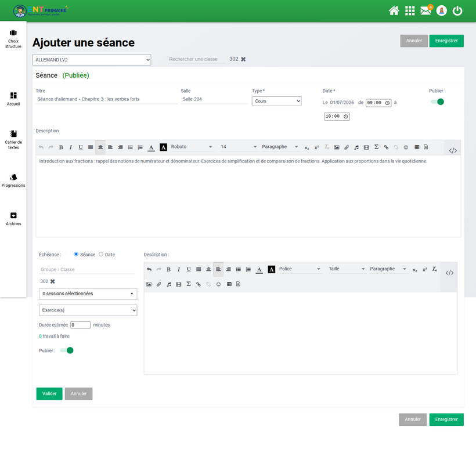The image size is (476, 449).
Task: Click top Enregistrer button
Action: point(446,41)
